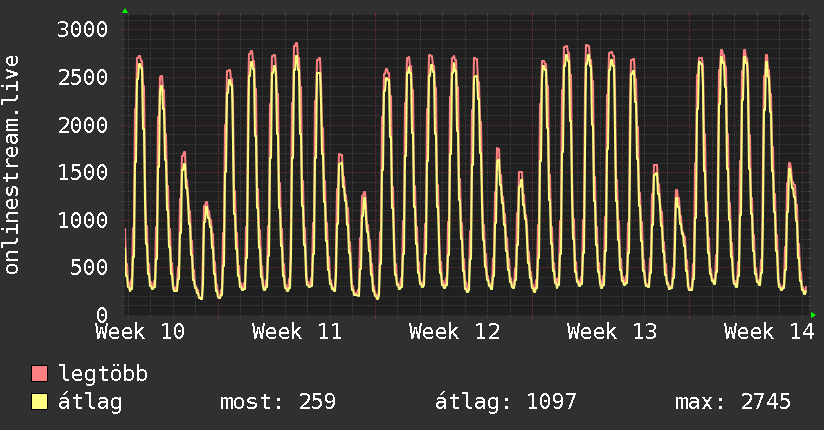Click the pink legtöbb legend swatch
This screenshot has height=430, width=824.
click(39, 373)
